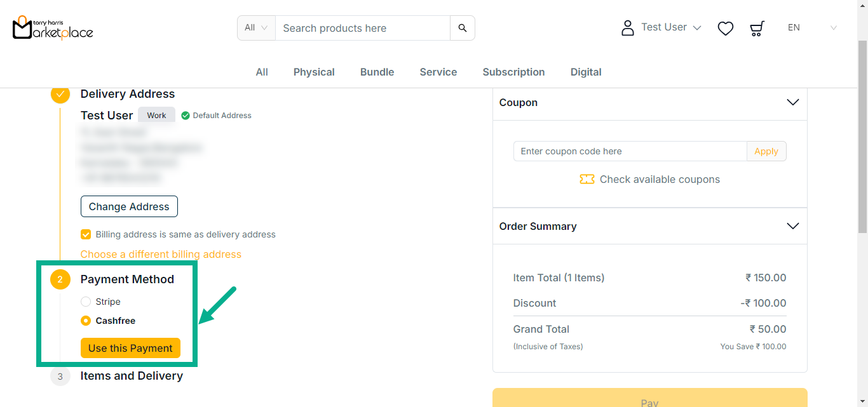Click the user profile icon
868x407 pixels.
[628, 28]
